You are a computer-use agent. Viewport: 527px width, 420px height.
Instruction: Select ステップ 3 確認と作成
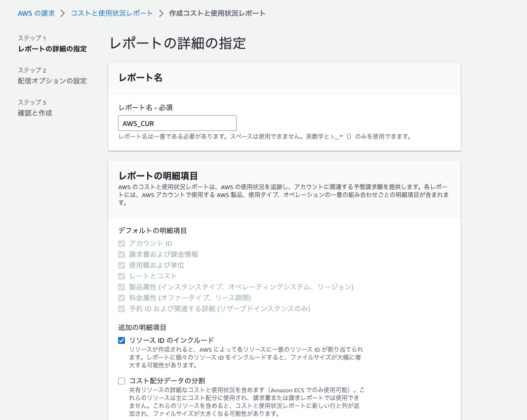[35, 108]
